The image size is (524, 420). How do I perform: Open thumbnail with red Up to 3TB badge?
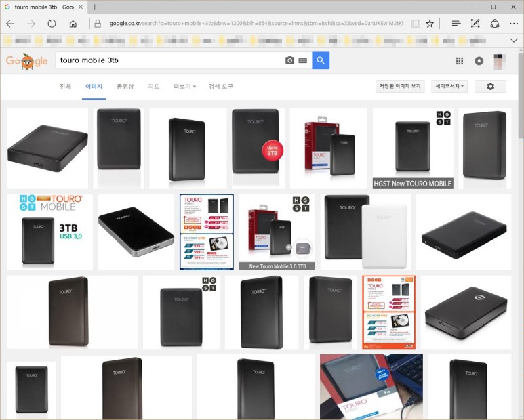click(258, 148)
